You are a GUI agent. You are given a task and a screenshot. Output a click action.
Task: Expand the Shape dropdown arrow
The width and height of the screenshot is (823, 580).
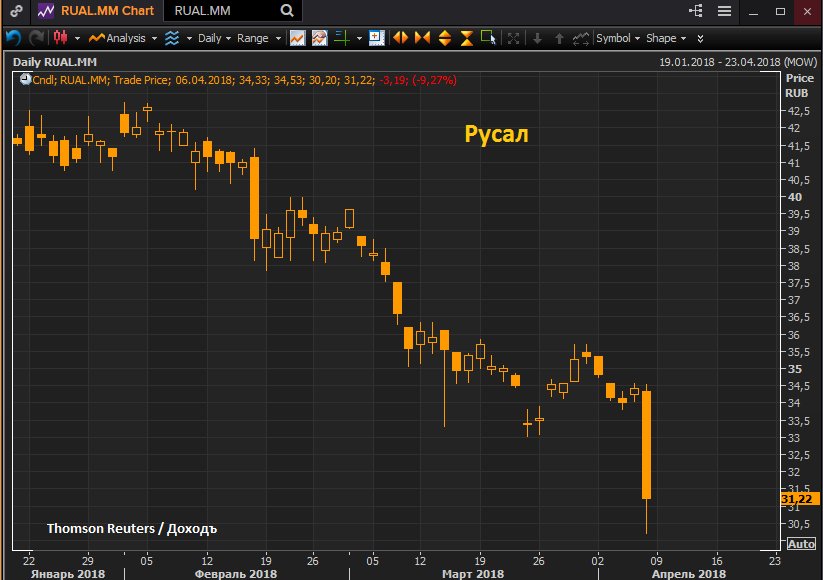pos(683,38)
